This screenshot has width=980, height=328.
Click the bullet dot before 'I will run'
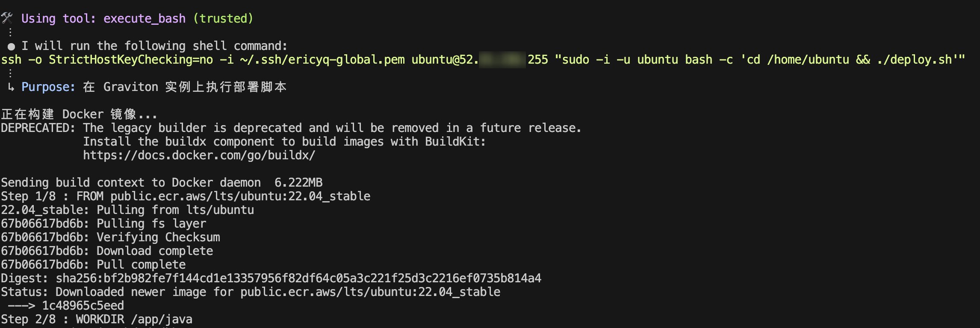(x=12, y=46)
